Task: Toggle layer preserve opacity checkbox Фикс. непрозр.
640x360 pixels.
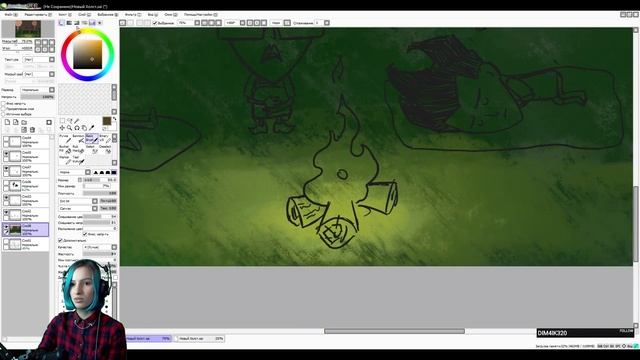Action: coord(3,104)
